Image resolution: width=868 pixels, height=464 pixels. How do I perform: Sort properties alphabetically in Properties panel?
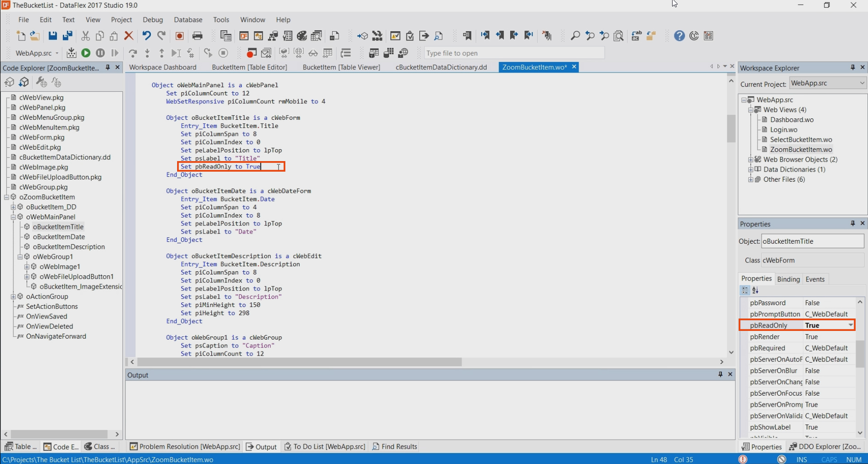pyautogui.click(x=756, y=291)
